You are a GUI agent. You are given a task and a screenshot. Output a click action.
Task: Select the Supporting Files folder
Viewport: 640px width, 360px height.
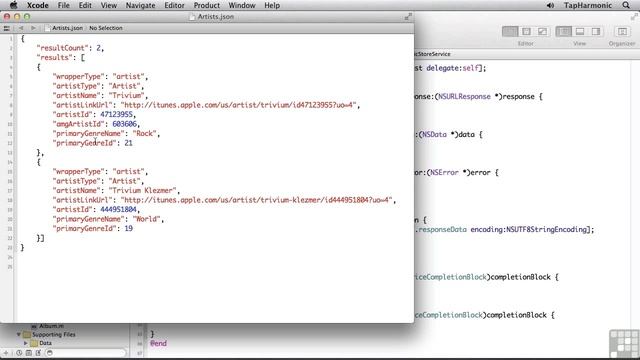(50, 334)
